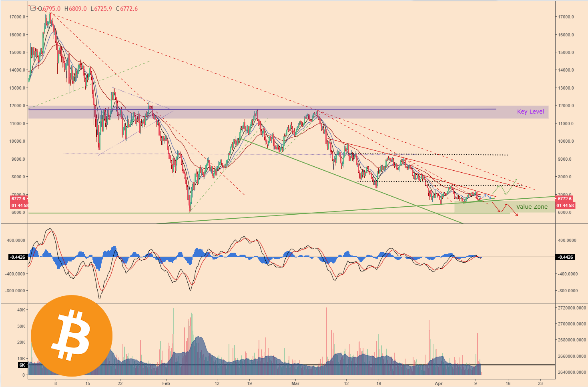This screenshot has height=387, width=588.
Task: Click 13000.0 on the left price scale
Action: (18, 88)
